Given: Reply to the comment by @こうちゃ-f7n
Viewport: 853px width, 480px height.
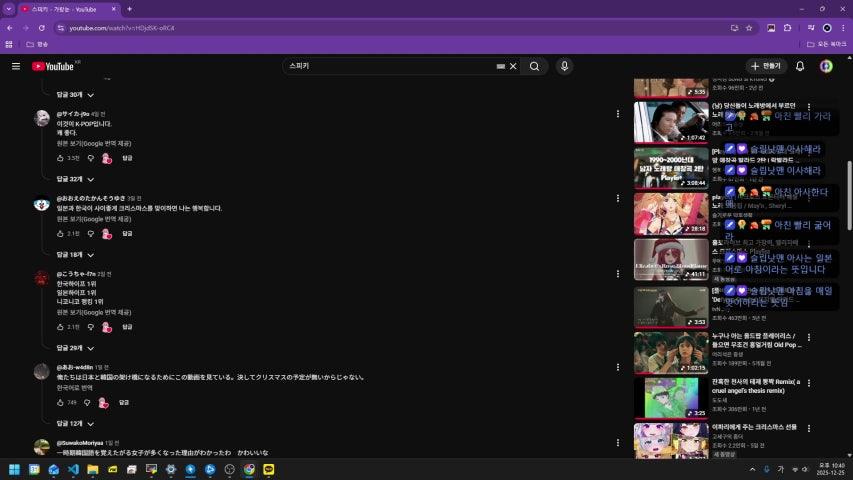Looking at the screenshot, I should click(x=127, y=327).
